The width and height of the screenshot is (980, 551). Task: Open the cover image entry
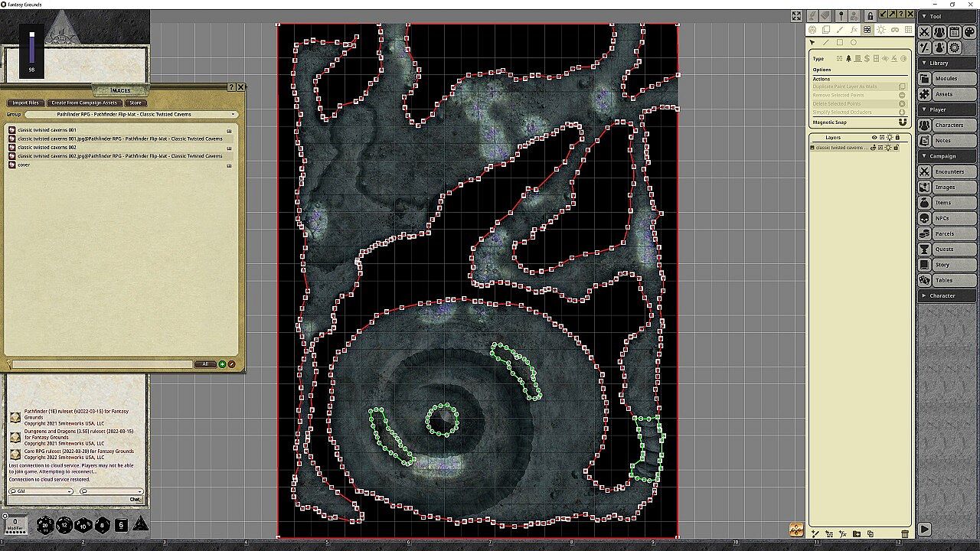click(120, 165)
